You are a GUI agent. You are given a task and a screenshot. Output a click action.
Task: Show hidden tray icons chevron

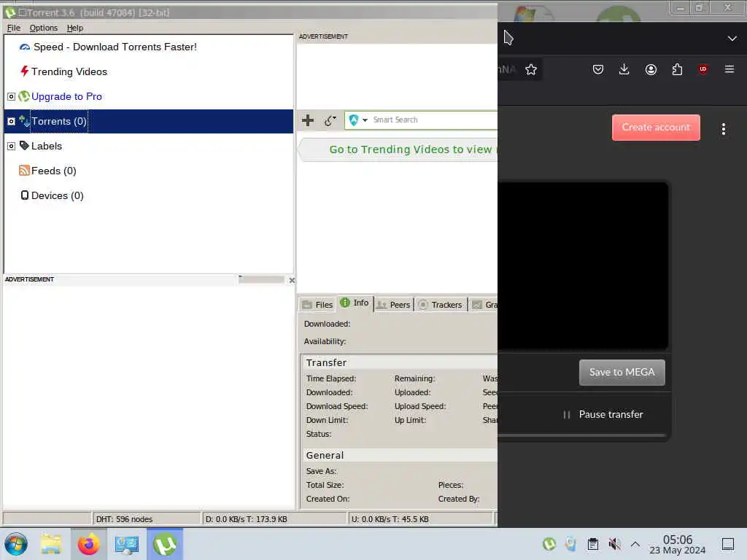(635, 543)
